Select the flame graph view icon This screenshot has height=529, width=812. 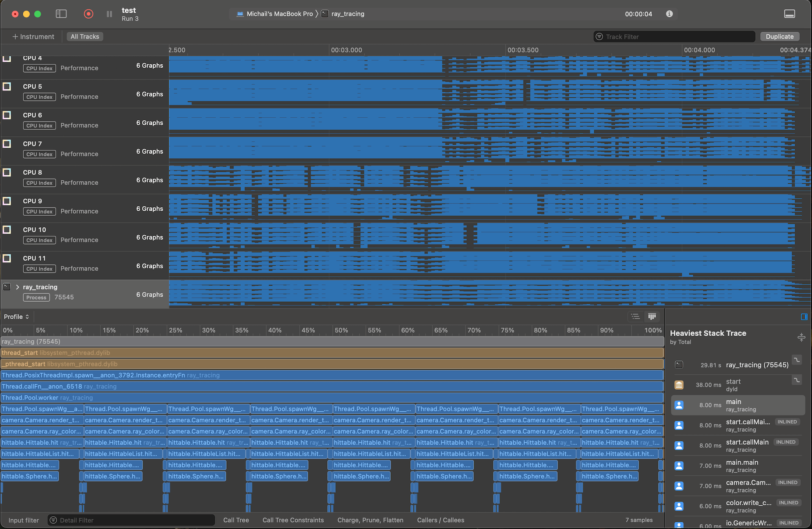pos(652,317)
